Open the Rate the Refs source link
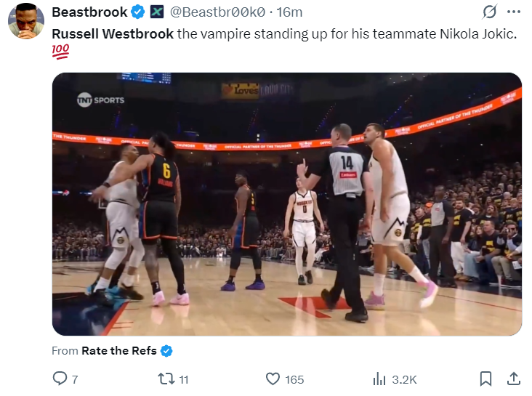 121,351
